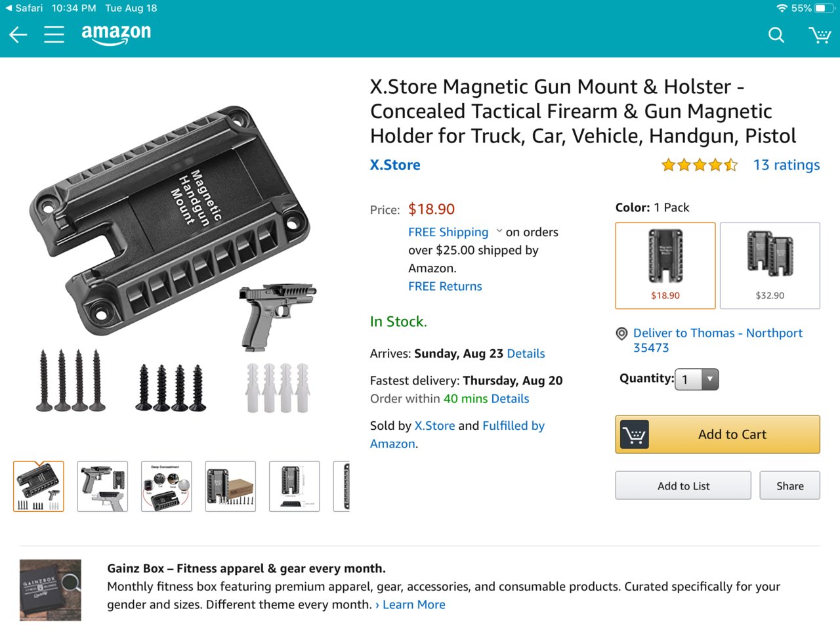The height and width of the screenshot is (630, 840).
Task: Tap the delivery location pin icon
Action: [621, 333]
